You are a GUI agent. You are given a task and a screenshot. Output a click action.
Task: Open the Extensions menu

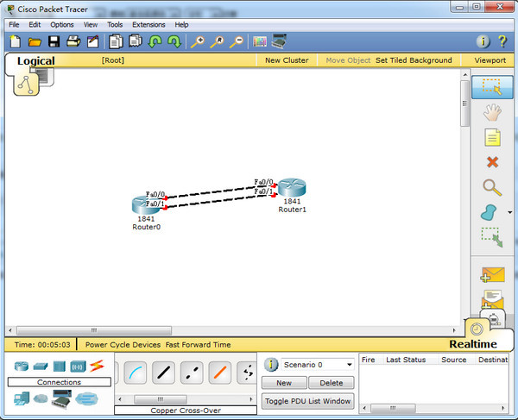148,24
